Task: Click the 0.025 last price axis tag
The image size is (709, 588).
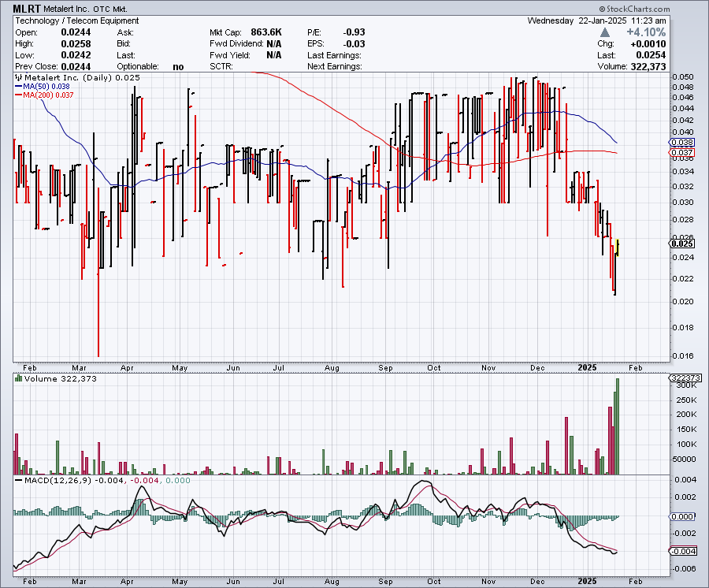Action: point(681,244)
